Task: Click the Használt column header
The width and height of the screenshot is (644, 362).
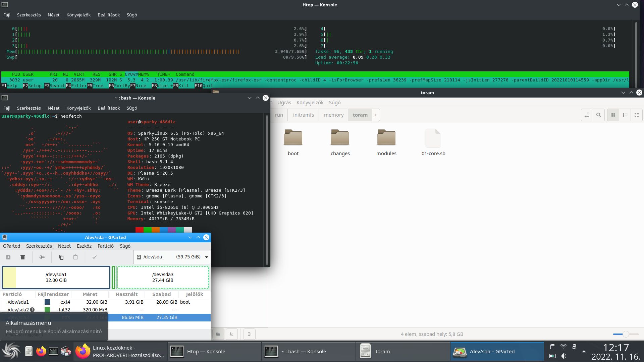Action: click(127, 294)
